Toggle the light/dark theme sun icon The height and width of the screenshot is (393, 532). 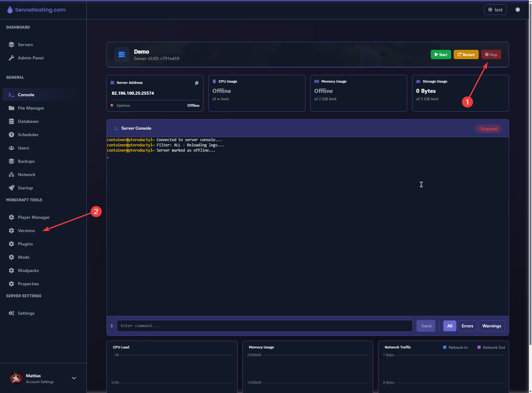pyautogui.click(x=517, y=10)
